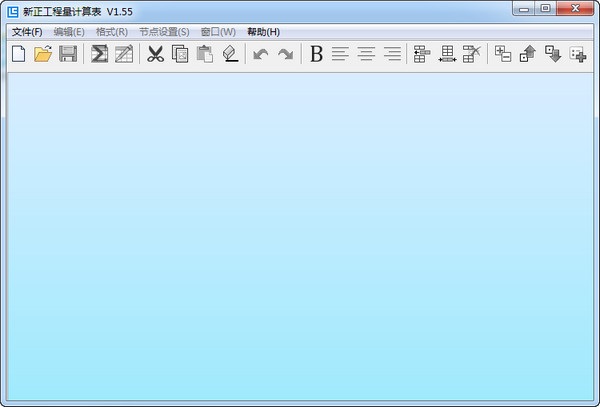Open the 文件(F) menu

click(x=27, y=32)
